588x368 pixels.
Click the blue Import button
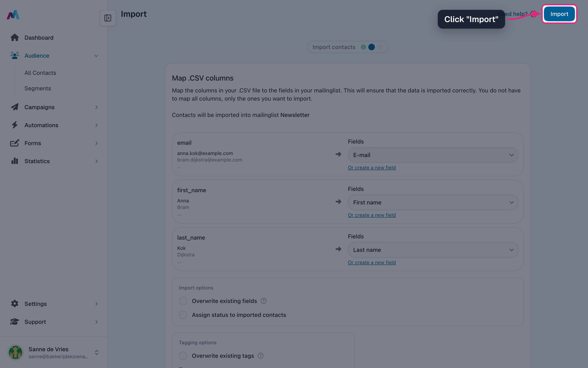(559, 14)
